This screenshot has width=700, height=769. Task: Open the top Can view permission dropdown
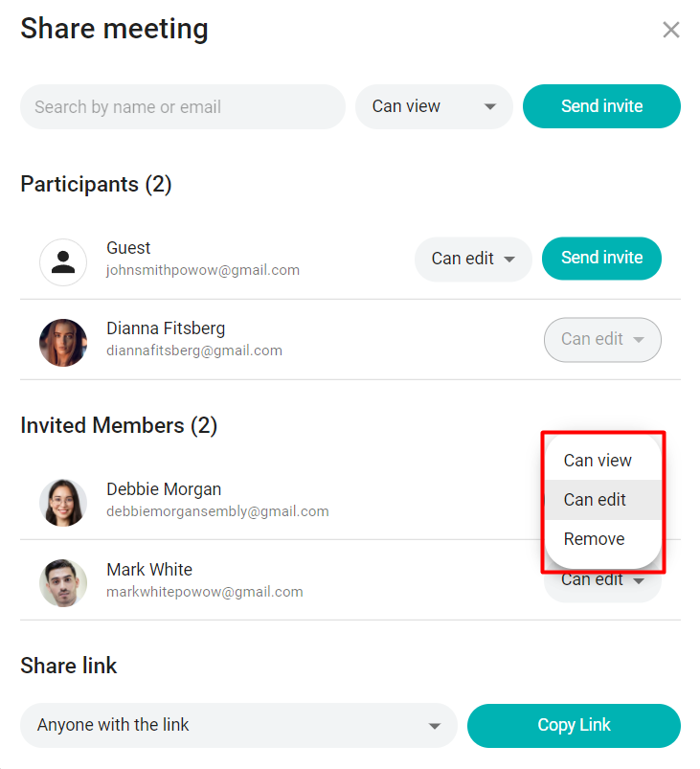pos(434,106)
